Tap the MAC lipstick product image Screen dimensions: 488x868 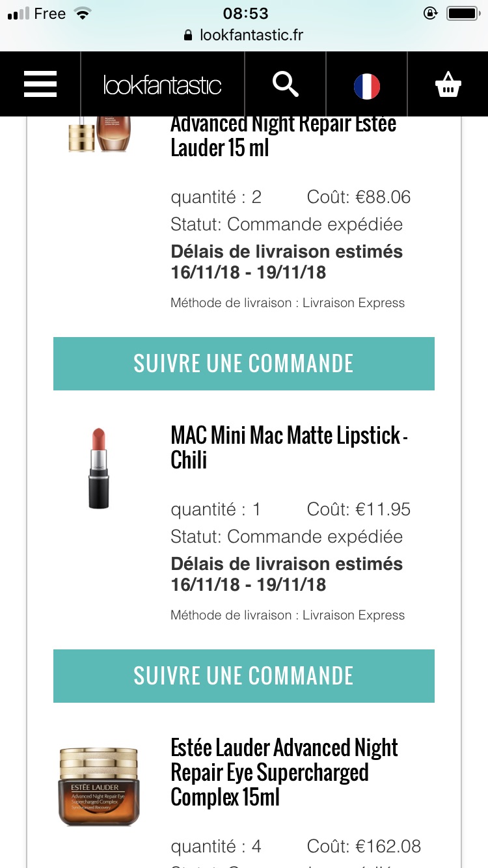coord(99,468)
